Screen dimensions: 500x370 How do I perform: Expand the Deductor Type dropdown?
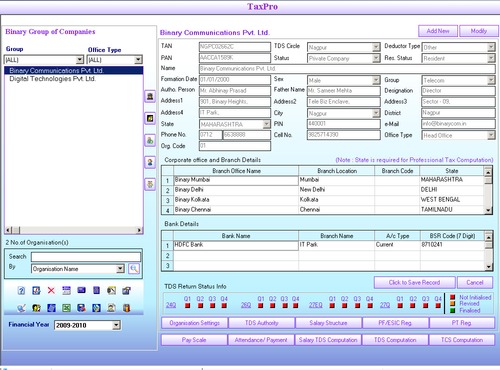pos(491,47)
